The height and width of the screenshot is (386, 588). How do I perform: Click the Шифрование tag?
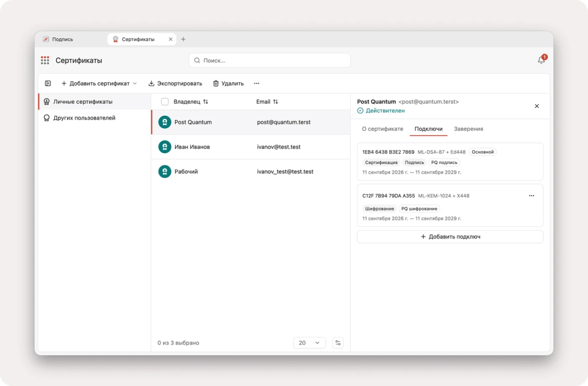click(x=380, y=209)
